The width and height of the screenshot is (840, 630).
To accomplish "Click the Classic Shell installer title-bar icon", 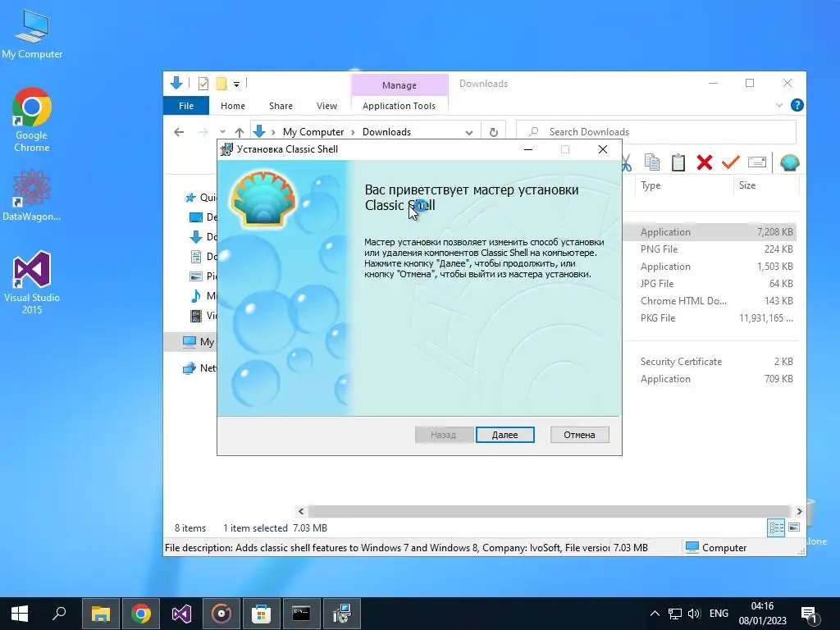I will pyautogui.click(x=226, y=149).
